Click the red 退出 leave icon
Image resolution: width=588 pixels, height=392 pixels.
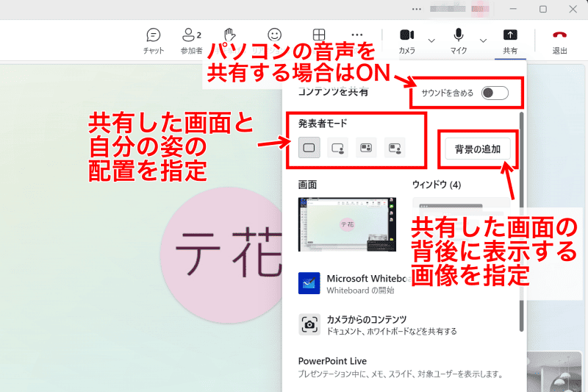point(559,40)
